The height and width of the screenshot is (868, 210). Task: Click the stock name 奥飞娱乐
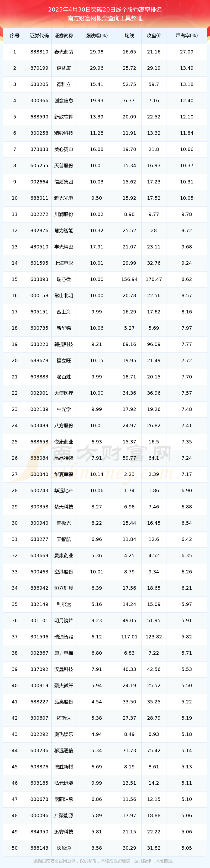pyautogui.click(x=64, y=734)
